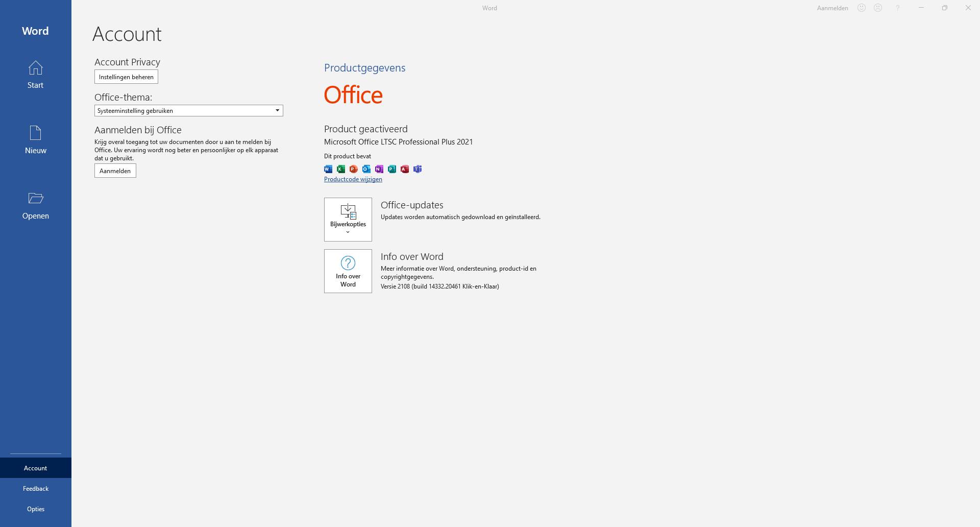Send a frown feedback face icon
The height and width of the screenshot is (527, 980).
tap(878, 8)
